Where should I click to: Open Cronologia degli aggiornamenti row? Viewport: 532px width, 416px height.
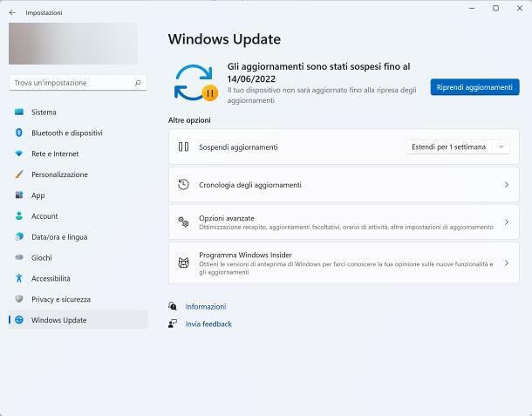tap(344, 185)
